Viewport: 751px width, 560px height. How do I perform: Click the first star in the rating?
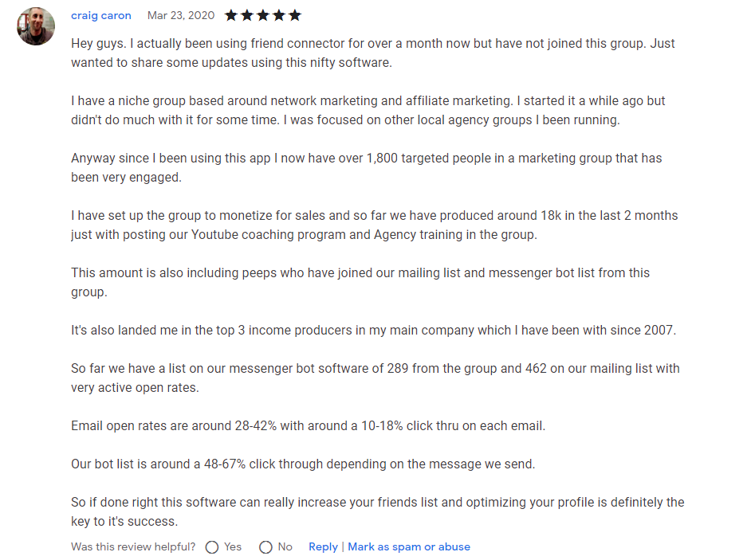click(231, 15)
